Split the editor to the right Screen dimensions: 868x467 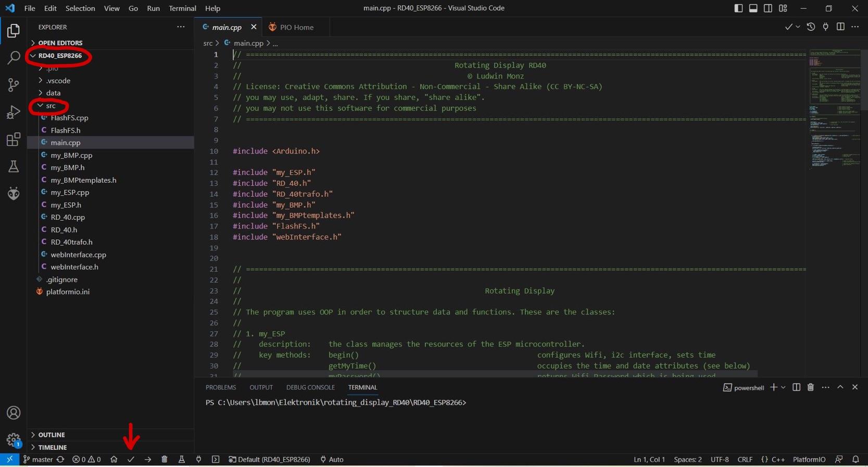click(840, 27)
